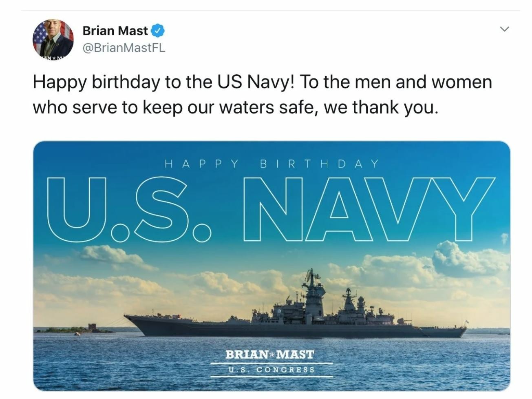Open the Brian Mast display name
Viewport: 532px width, 399px height.
pos(115,31)
